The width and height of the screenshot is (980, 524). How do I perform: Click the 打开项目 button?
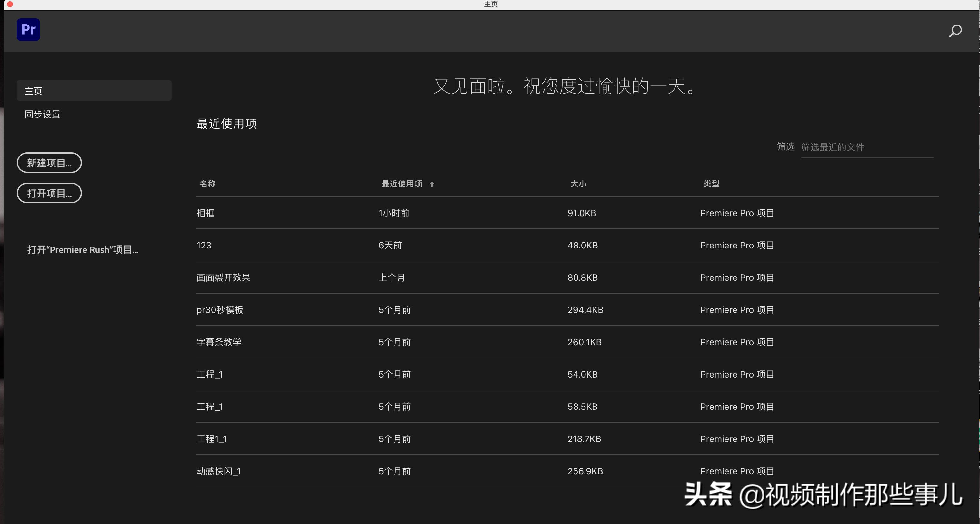(x=49, y=193)
